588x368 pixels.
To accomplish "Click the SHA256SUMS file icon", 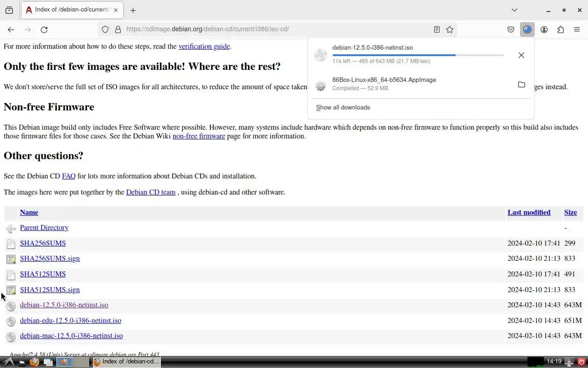I will tap(11, 244).
